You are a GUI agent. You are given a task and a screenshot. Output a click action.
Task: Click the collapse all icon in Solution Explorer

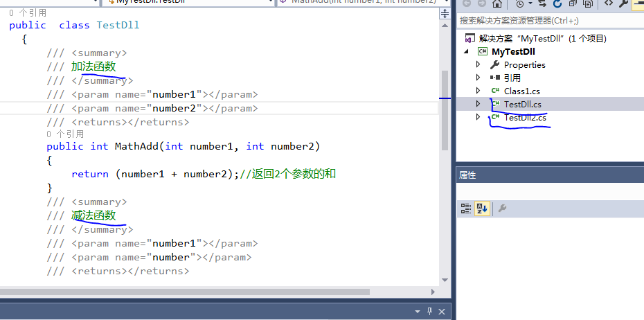pos(573,3)
